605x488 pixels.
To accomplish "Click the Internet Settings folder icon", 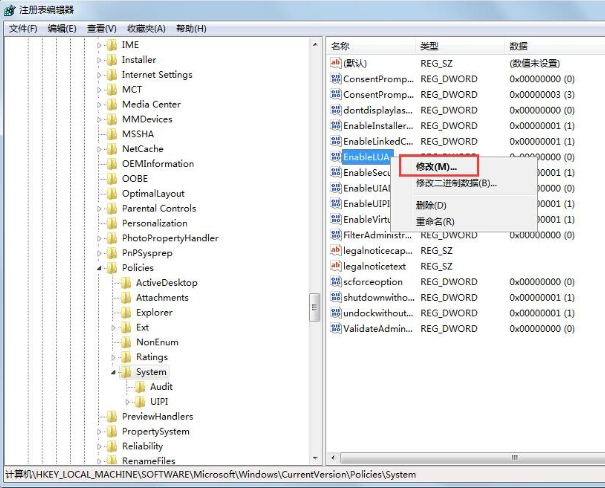I will [x=112, y=75].
